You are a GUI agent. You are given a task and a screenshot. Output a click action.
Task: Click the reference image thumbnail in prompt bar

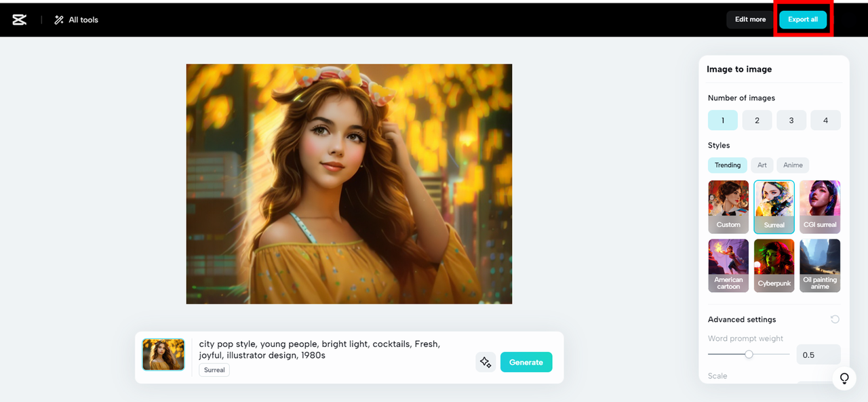click(x=163, y=355)
